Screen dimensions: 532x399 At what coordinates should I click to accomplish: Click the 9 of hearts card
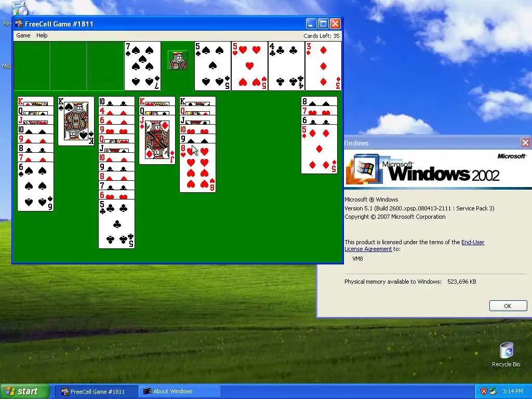(116, 129)
